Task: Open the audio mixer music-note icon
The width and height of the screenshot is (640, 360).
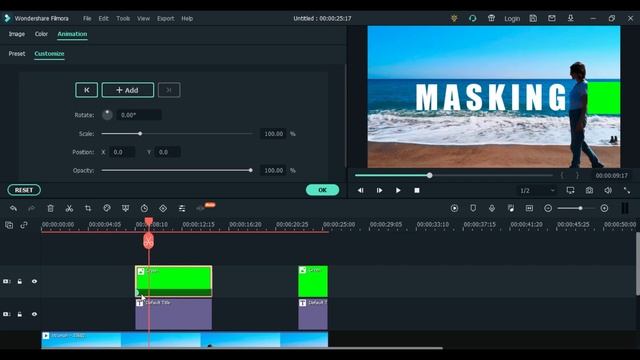Action: tap(511, 208)
